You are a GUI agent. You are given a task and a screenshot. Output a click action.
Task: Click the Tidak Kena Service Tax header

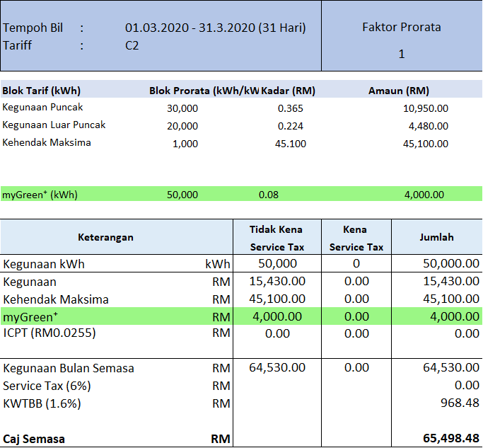[277, 238]
